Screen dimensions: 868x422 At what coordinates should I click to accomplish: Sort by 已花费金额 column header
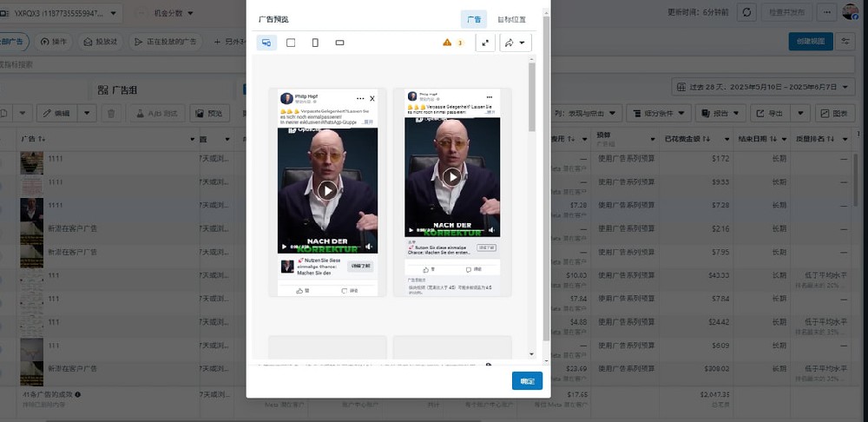pos(687,138)
